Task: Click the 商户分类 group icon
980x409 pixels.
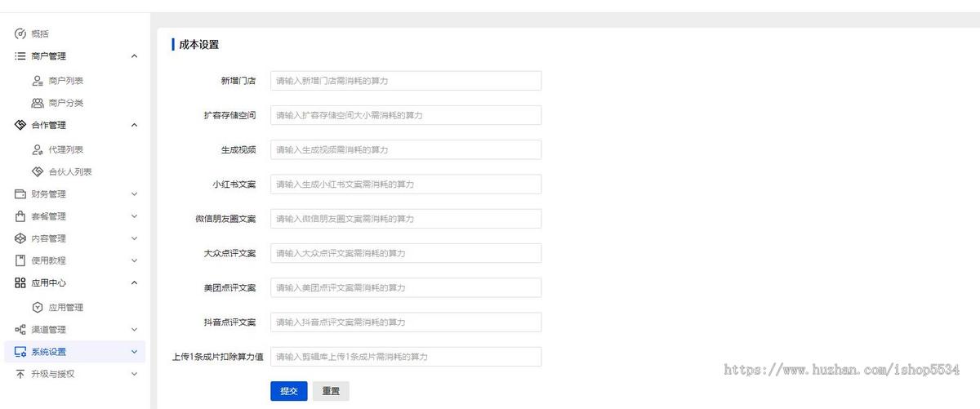Action: [38, 103]
